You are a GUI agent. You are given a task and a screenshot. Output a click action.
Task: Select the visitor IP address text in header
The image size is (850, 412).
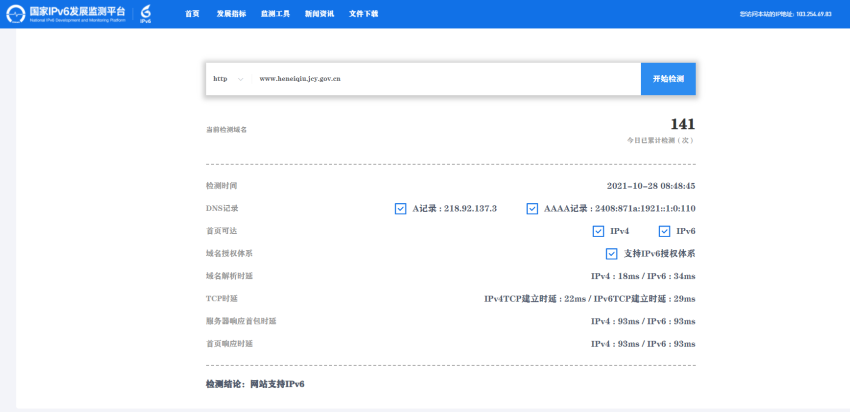[x=785, y=14]
